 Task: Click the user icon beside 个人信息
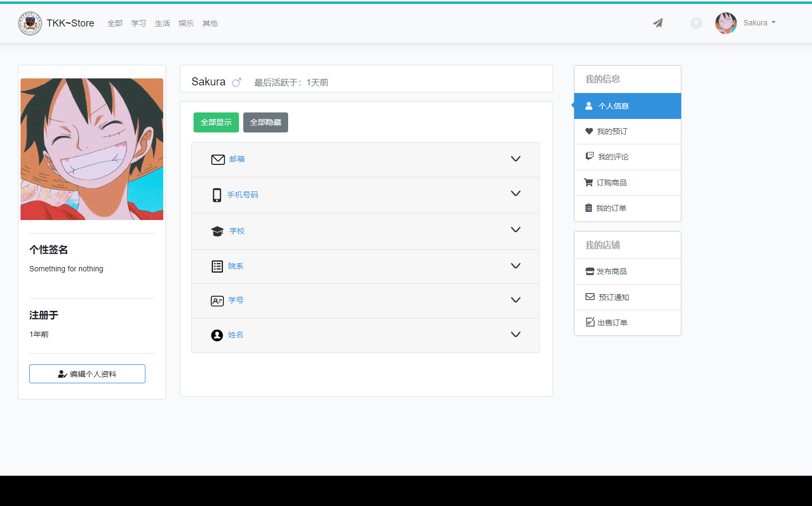[x=589, y=106]
